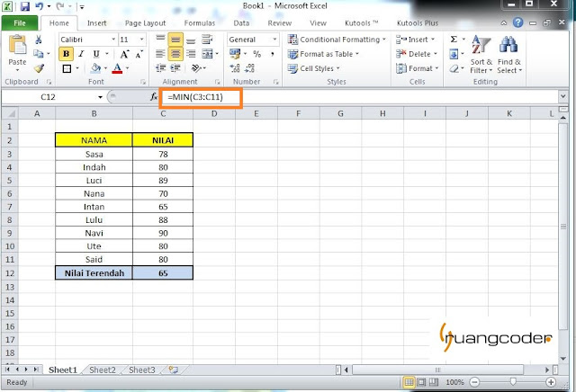576x392 pixels.
Task: Toggle Top Align
Action: coord(160,40)
